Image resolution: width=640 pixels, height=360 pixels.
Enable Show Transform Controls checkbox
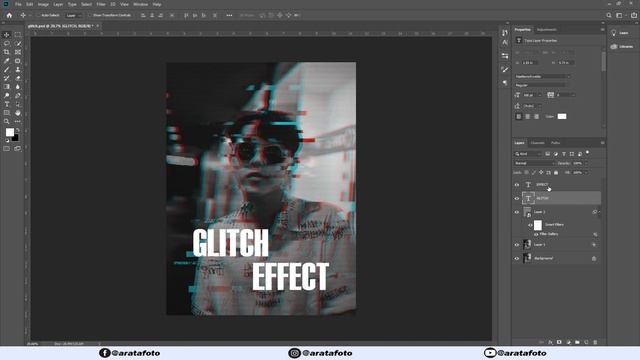[91, 15]
